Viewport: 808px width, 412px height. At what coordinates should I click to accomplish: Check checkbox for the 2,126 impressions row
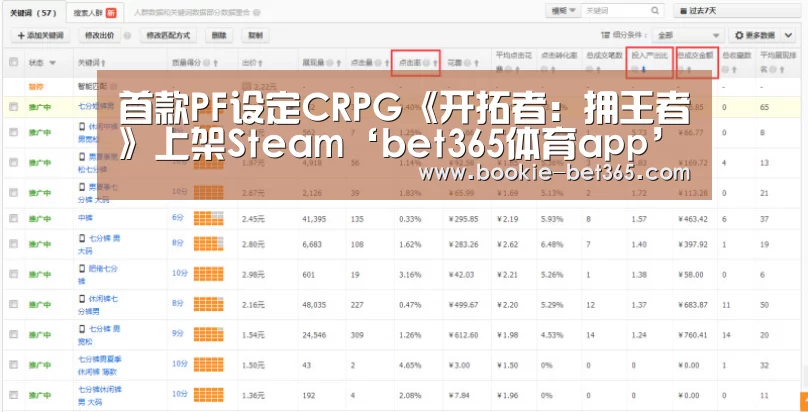pyautogui.click(x=13, y=193)
